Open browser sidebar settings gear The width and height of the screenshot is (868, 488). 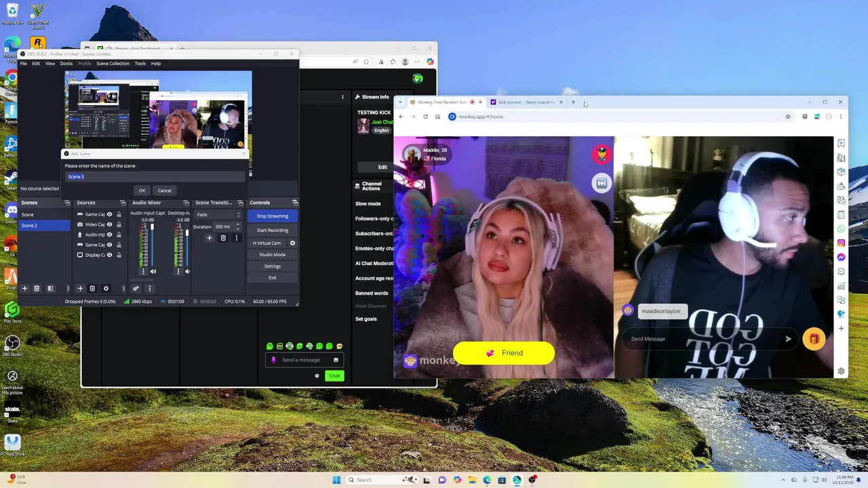pyautogui.click(x=841, y=371)
